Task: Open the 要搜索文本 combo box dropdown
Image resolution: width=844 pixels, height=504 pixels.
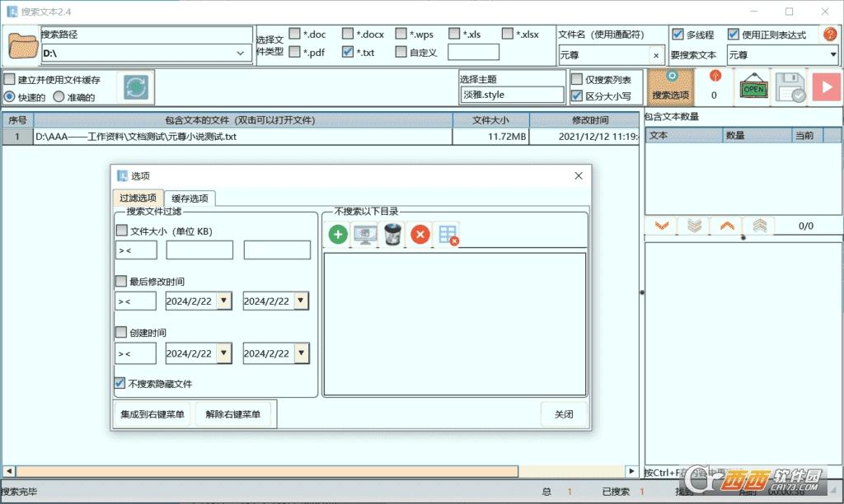Action: coord(832,55)
